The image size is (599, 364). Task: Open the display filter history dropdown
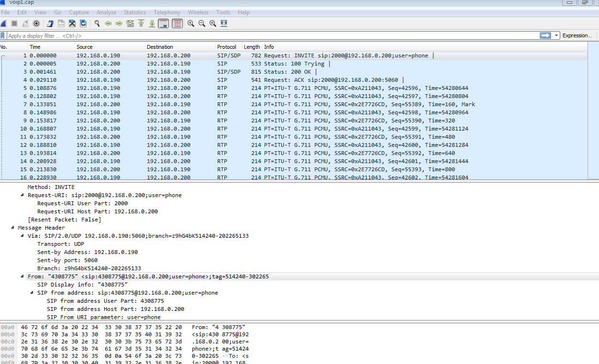tap(556, 36)
